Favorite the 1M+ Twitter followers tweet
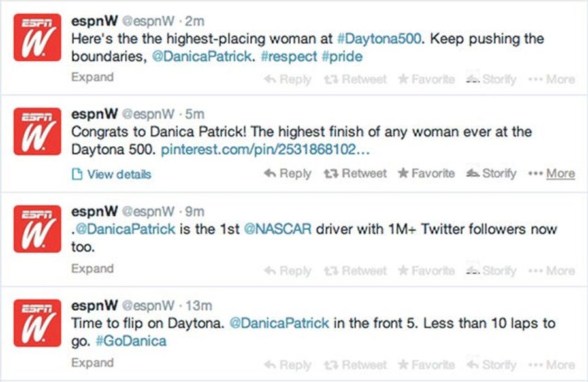Screen dimensions: 588x382 [427, 270]
